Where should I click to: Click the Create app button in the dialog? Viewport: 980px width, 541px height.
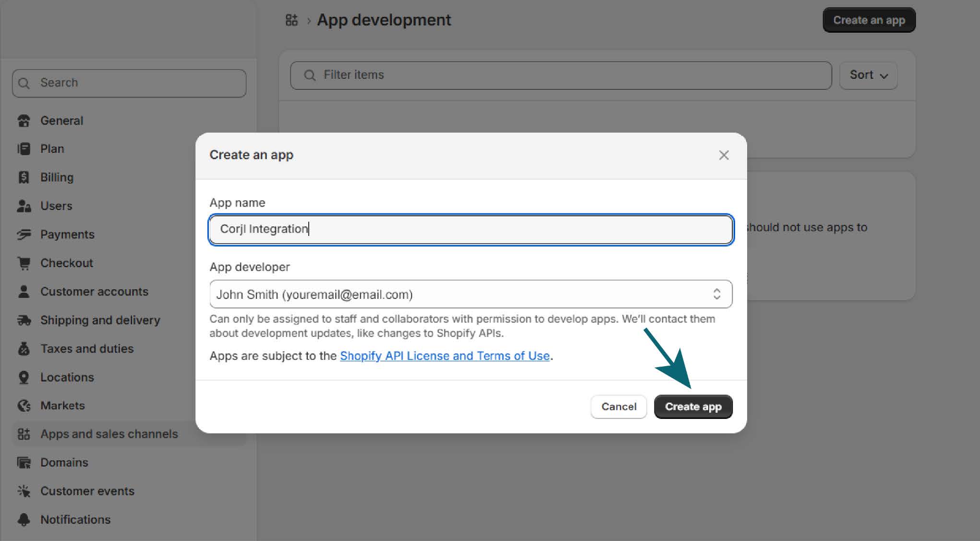coord(693,407)
